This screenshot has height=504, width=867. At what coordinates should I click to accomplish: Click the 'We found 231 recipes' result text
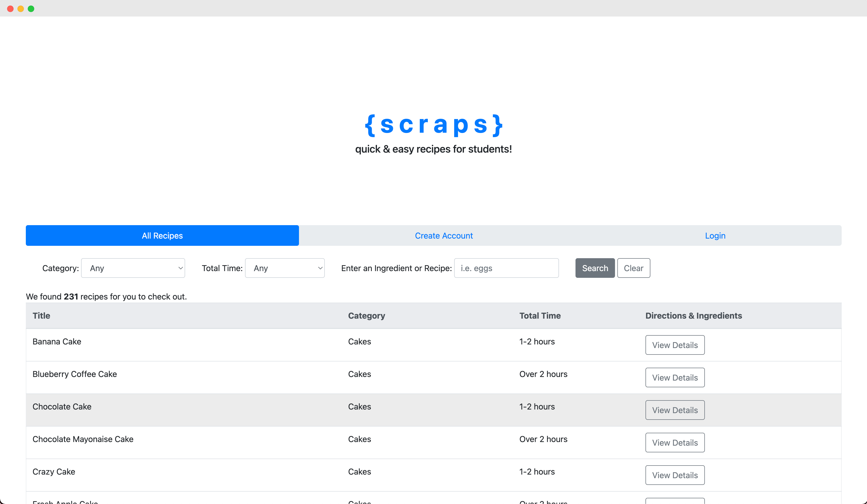(x=106, y=296)
